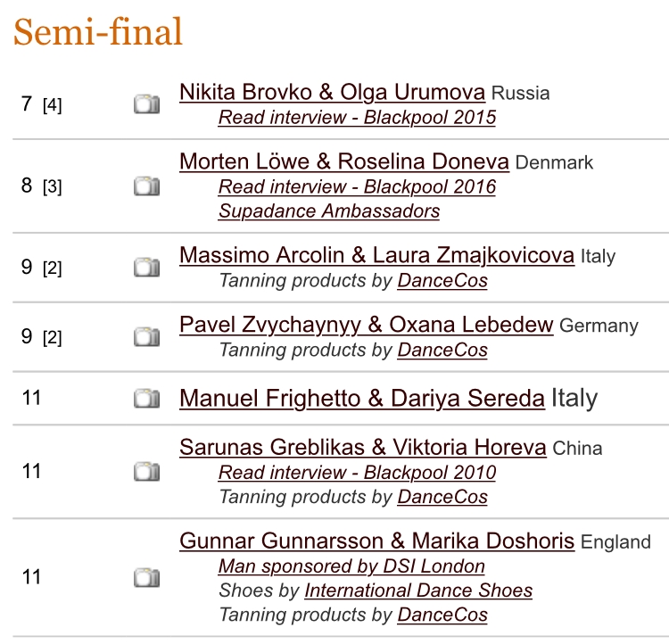The height and width of the screenshot is (644, 669).
Task: Open photo icon beside Pavel Zvychaynyy
Action: pos(147,337)
